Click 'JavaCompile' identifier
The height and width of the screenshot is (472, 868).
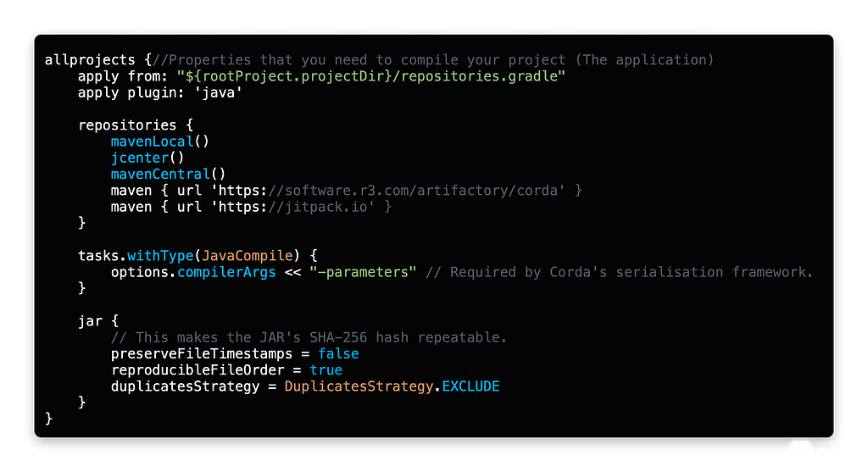pos(247,256)
